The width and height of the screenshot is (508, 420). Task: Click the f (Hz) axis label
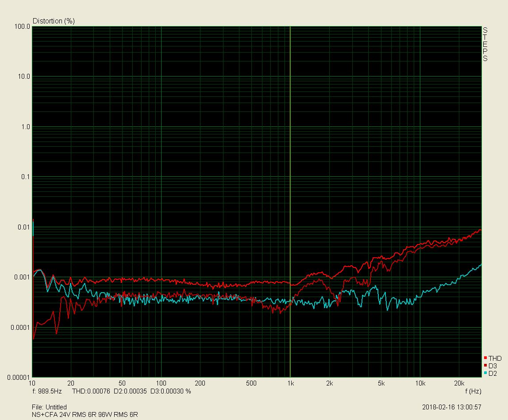coord(473,391)
